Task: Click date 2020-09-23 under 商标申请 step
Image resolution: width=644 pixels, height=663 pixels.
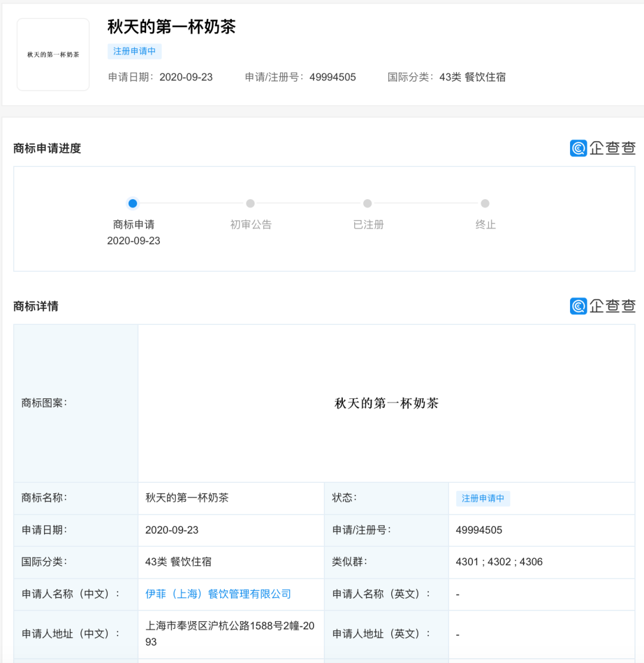Action: [x=134, y=241]
